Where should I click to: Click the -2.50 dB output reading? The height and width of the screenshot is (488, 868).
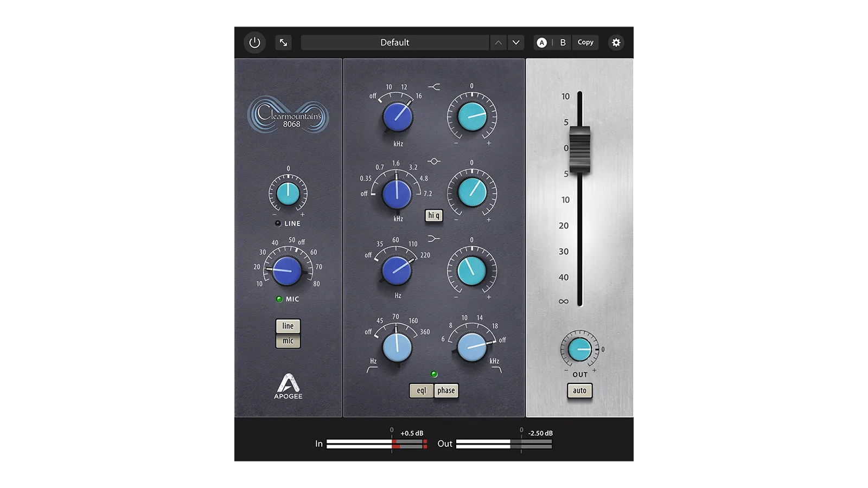pyautogui.click(x=540, y=433)
